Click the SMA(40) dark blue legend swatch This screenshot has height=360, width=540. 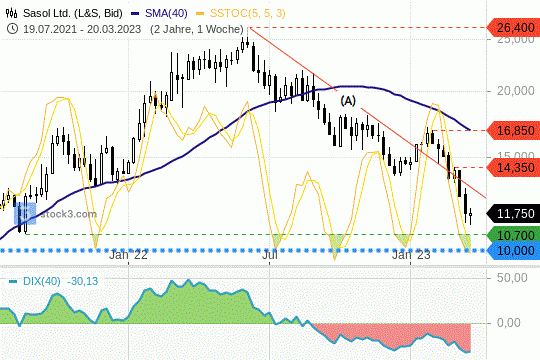coord(135,14)
